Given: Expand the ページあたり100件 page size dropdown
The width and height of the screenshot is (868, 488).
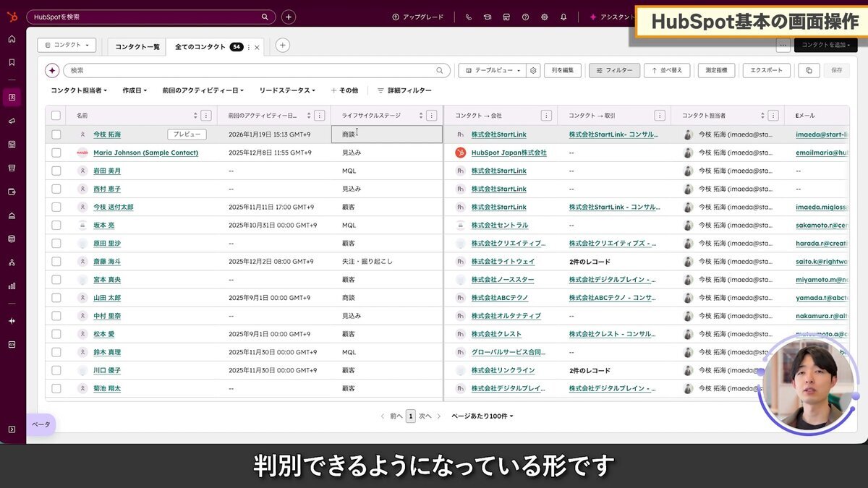Looking at the screenshot, I should (482, 416).
